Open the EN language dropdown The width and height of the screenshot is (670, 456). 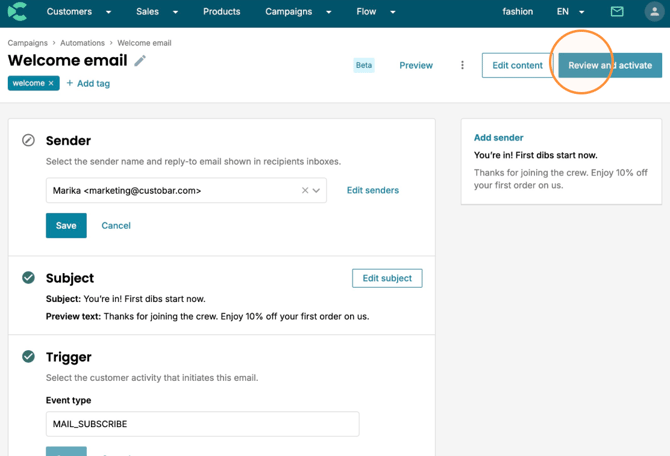pos(570,12)
